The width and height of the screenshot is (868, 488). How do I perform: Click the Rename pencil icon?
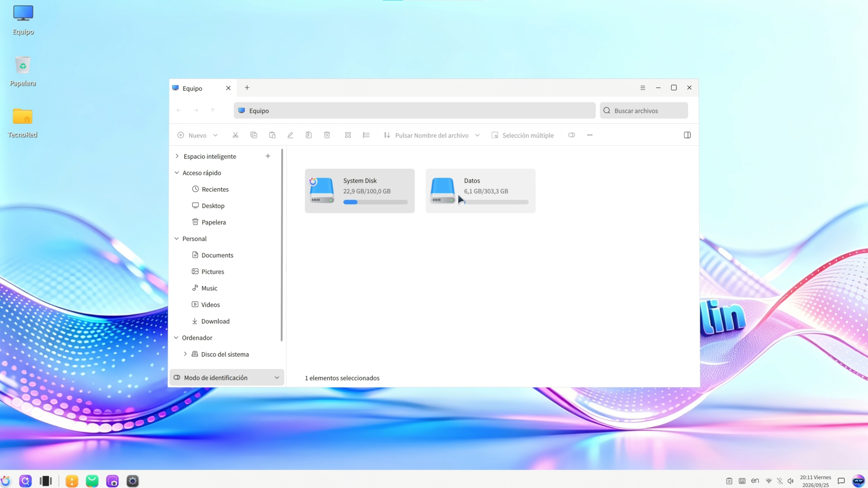[290, 135]
